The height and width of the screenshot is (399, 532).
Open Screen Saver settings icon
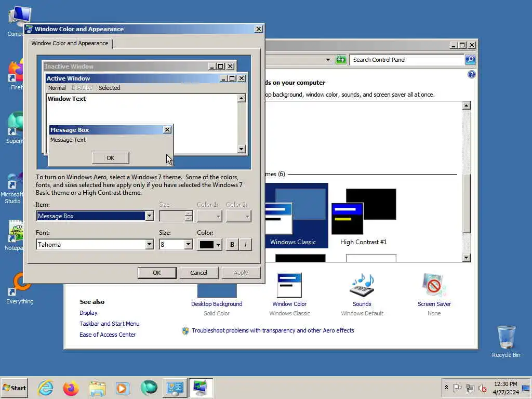point(434,285)
